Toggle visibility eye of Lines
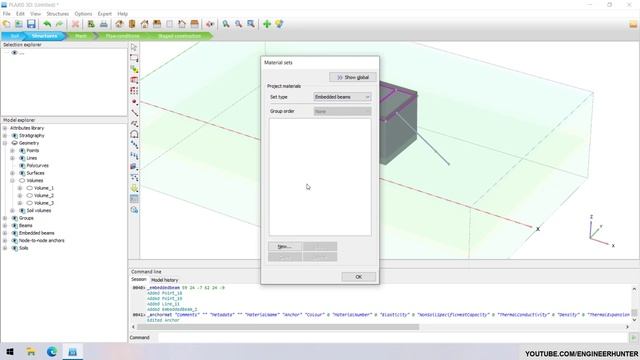The width and height of the screenshot is (640, 360). [22, 158]
